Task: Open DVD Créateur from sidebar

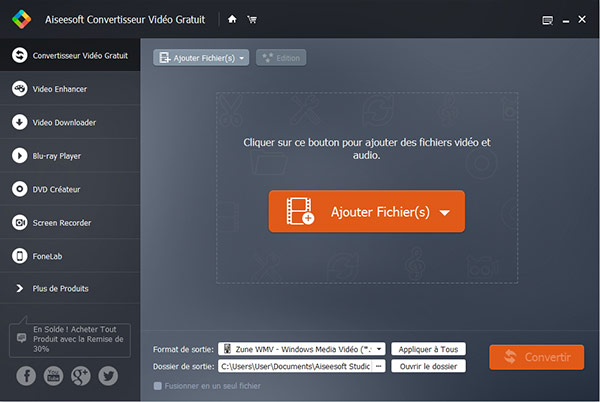Action: tap(70, 189)
